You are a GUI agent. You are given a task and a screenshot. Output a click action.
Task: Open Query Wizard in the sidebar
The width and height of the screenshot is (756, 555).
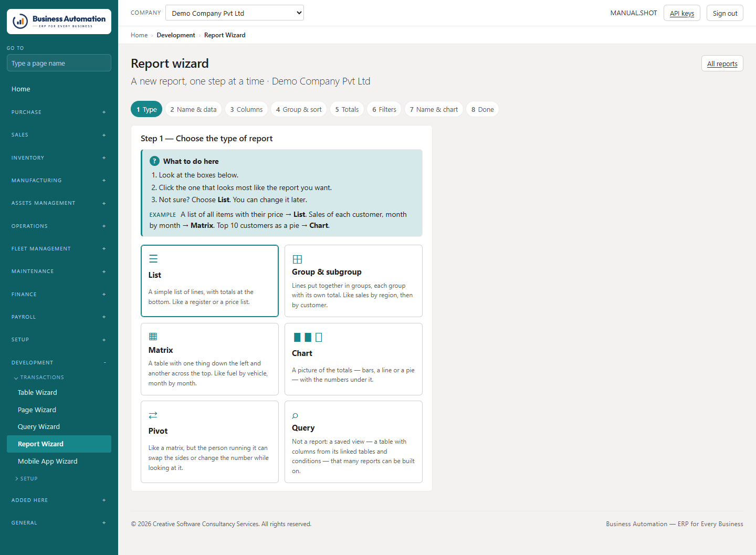(59, 427)
